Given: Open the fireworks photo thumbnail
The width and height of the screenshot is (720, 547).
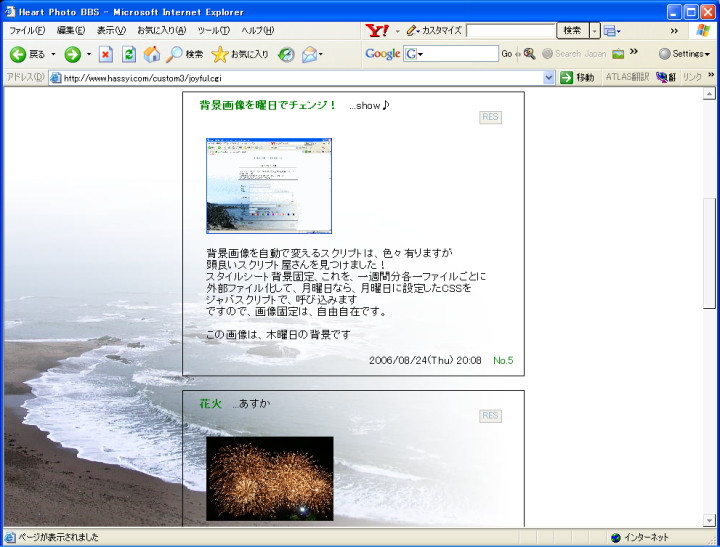Looking at the screenshot, I should (x=270, y=478).
